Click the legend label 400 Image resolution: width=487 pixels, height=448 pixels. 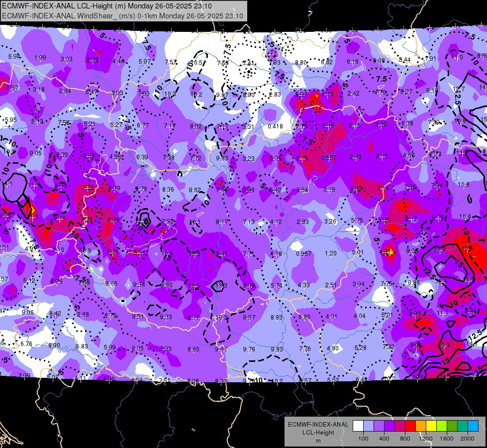pyautogui.click(x=384, y=439)
